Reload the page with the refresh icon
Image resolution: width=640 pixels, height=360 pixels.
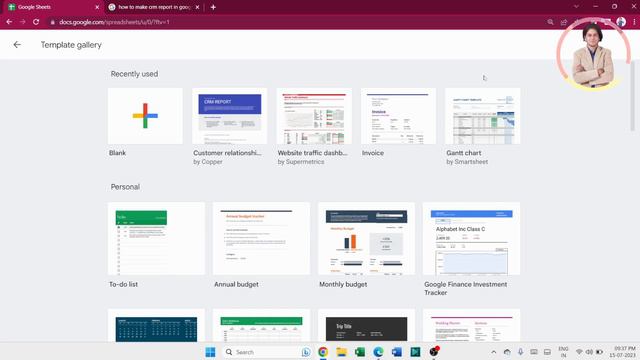pyautogui.click(x=36, y=22)
